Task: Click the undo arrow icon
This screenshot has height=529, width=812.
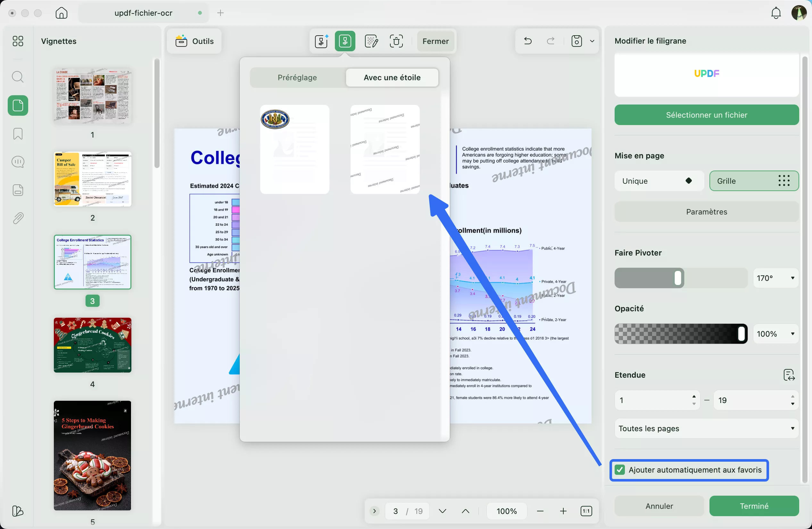Action: point(528,41)
